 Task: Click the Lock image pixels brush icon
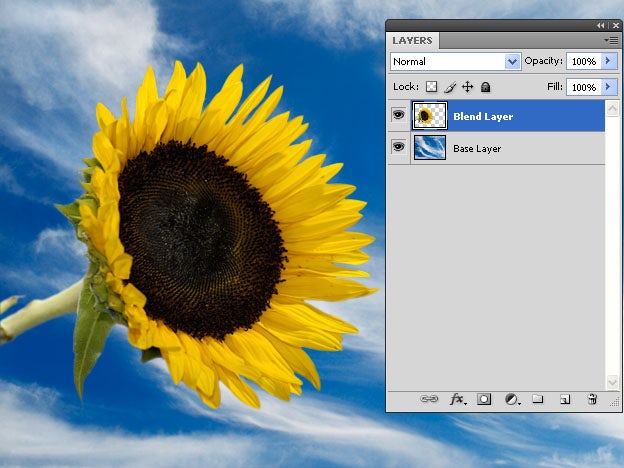pos(450,87)
